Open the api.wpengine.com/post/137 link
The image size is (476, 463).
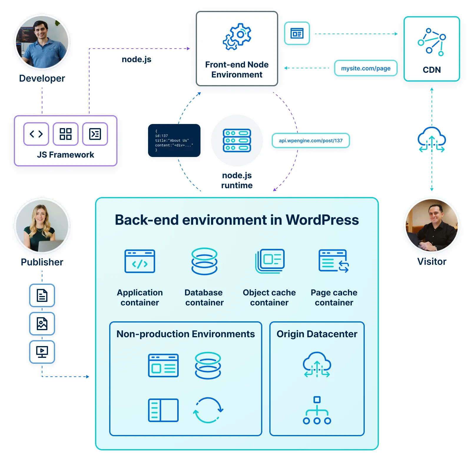point(311,140)
